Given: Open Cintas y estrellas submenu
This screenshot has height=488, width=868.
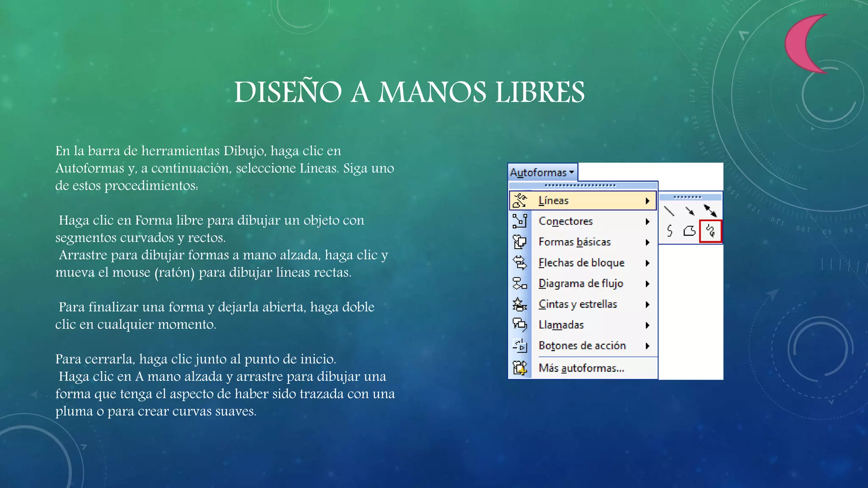Looking at the screenshot, I should [x=583, y=304].
